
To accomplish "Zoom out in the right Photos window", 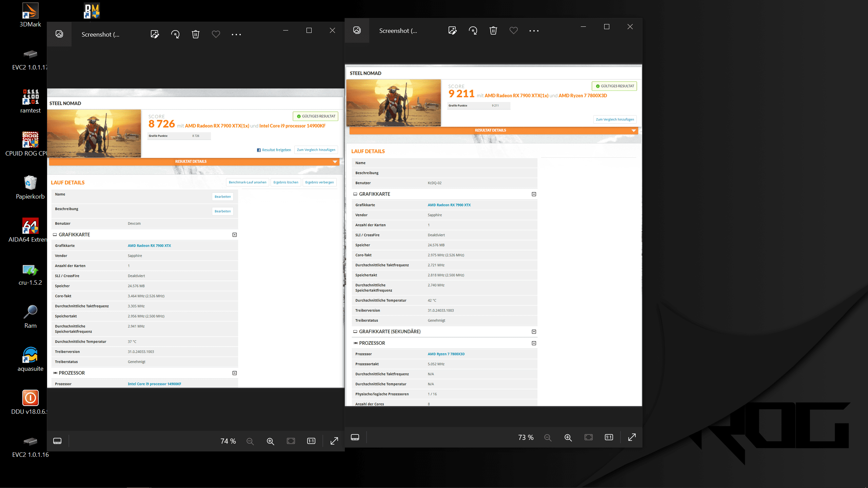I will tap(548, 438).
